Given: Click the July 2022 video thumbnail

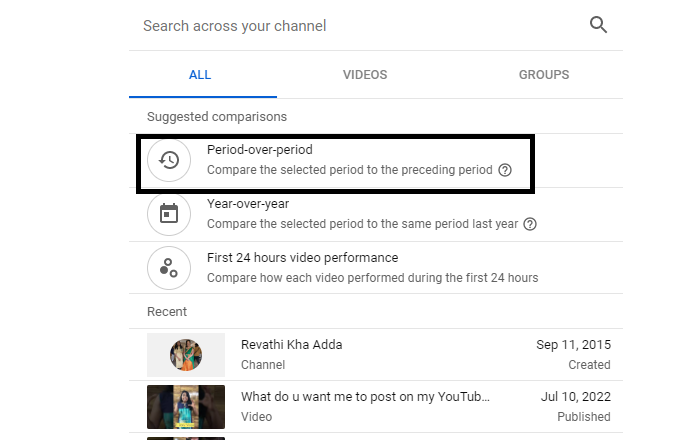Looking at the screenshot, I should 186,406.
